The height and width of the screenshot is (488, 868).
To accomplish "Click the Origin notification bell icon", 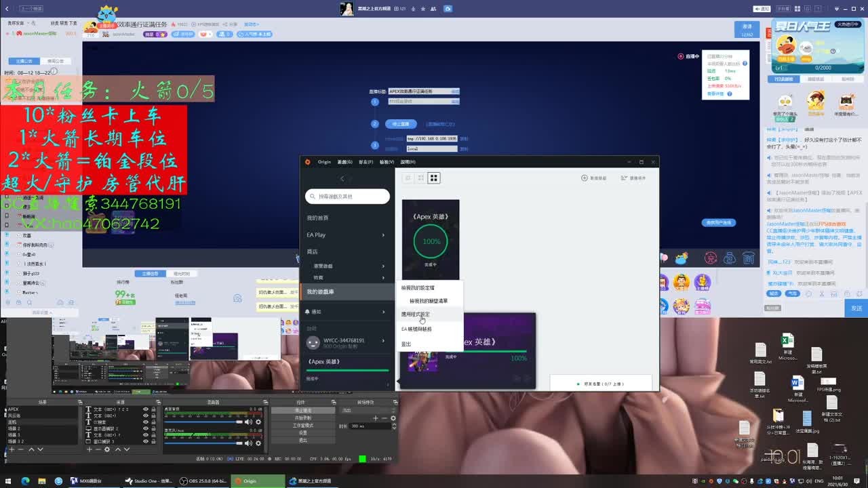I will click(x=307, y=312).
